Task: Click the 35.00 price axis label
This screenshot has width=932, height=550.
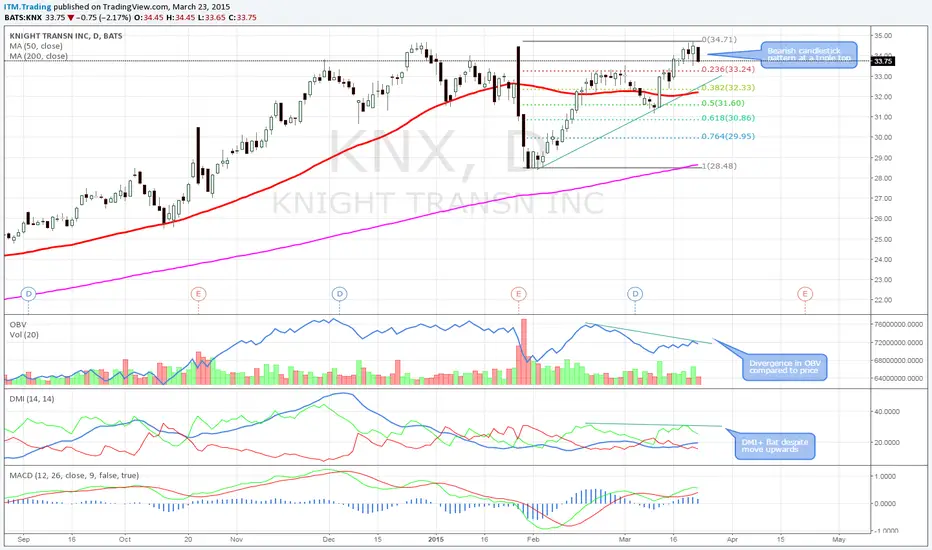Action: [883, 36]
